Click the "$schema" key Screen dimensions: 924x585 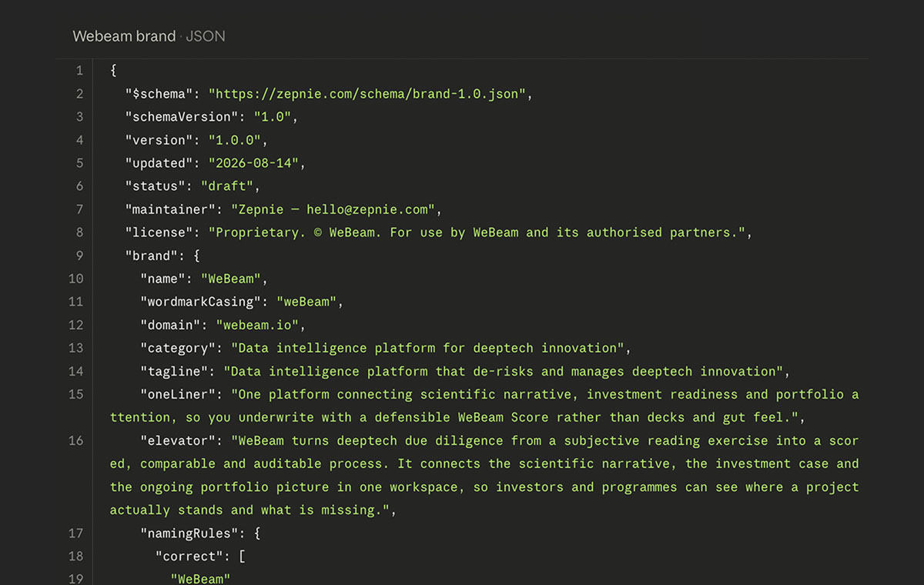(159, 94)
